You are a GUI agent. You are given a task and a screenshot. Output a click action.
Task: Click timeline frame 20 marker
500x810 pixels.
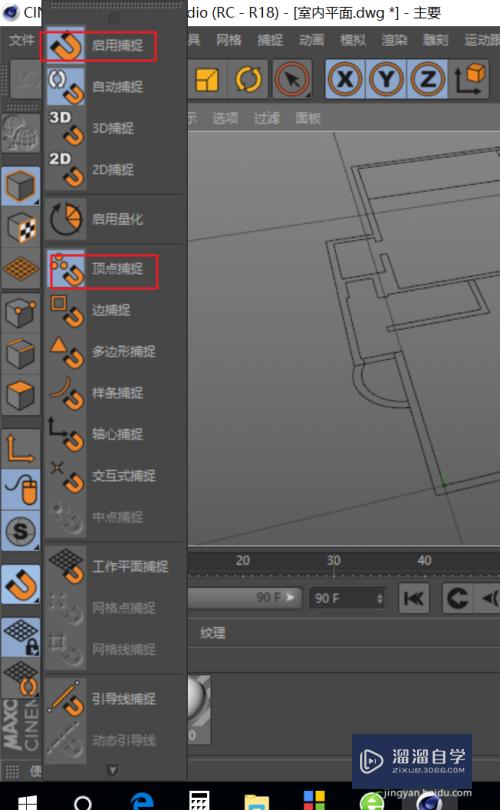click(243, 560)
